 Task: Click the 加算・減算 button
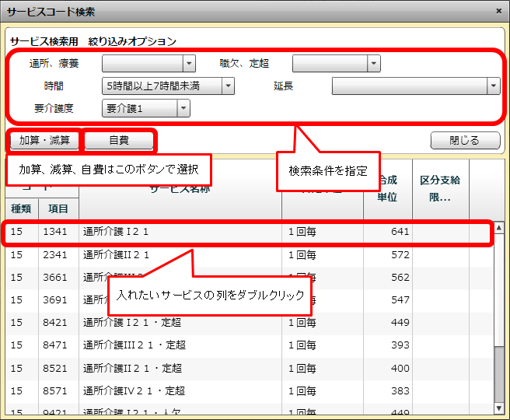[44, 141]
